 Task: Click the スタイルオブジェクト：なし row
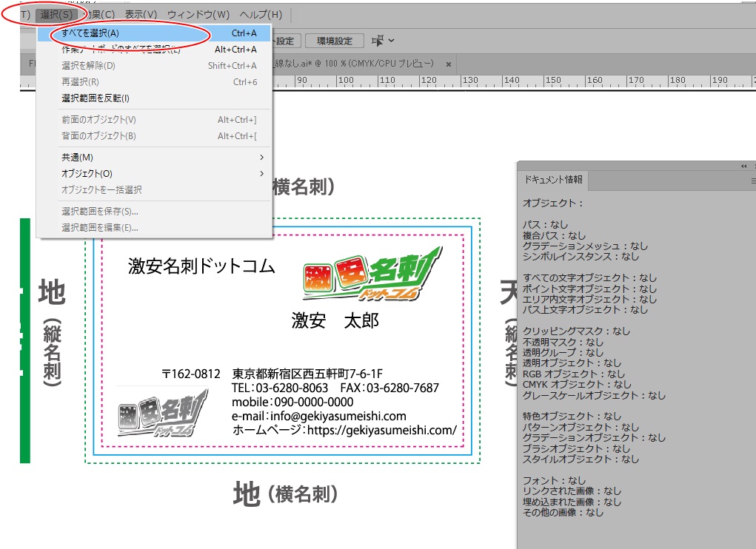pos(581,459)
